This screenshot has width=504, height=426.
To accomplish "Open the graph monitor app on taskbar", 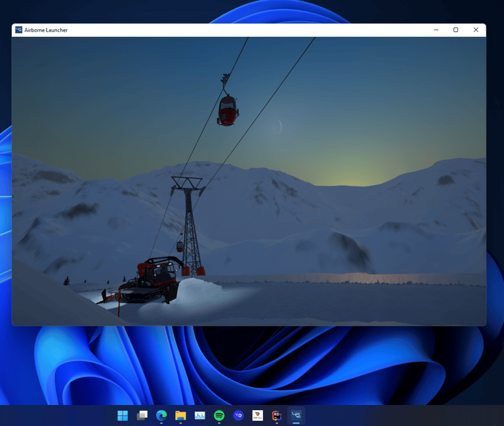I will point(200,415).
